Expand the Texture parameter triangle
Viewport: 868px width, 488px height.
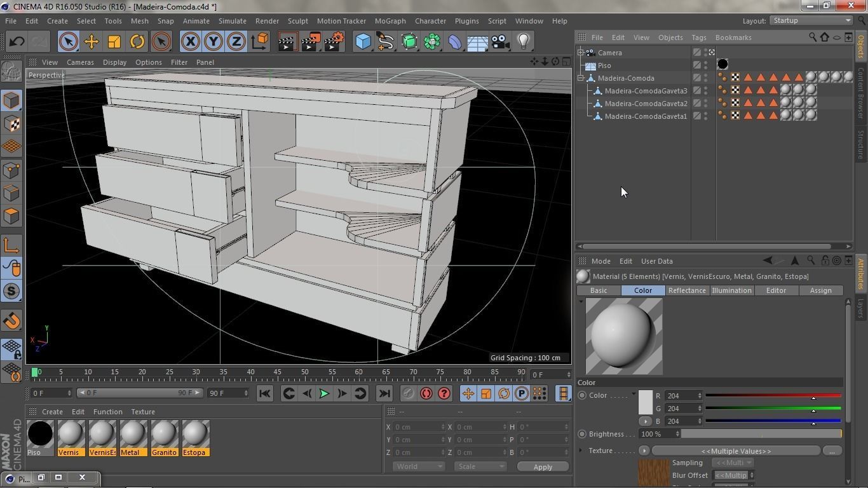click(x=580, y=451)
